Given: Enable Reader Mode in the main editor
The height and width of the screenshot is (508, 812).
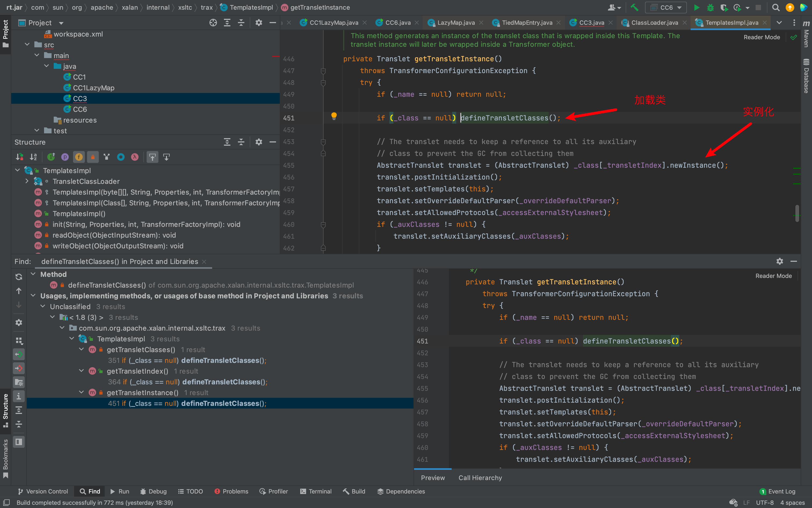Looking at the screenshot, I should click(762, 37).
